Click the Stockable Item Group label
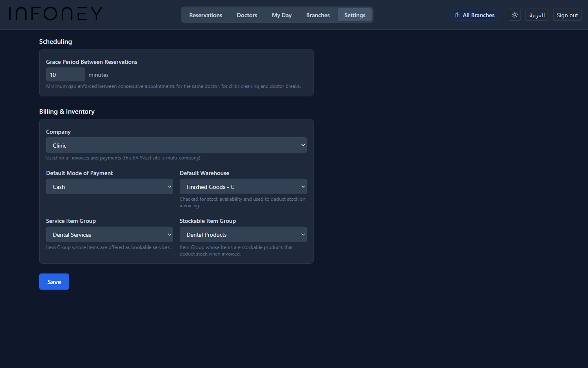This screenshot has width=588, height=368. tap(208, 221)
